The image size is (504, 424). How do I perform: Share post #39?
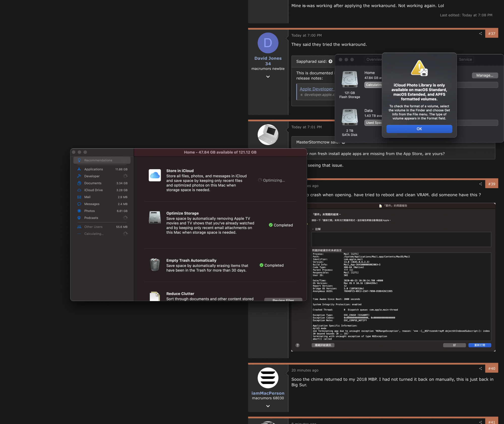coord(481,184)
